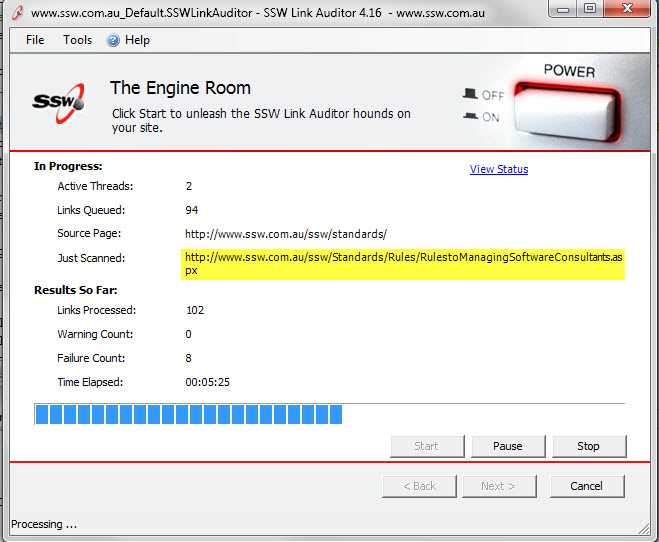The height and width of the screenshot is (542, 659).
Task: Click the blue Help question mark icon
Action: click(x=113, y=40)
